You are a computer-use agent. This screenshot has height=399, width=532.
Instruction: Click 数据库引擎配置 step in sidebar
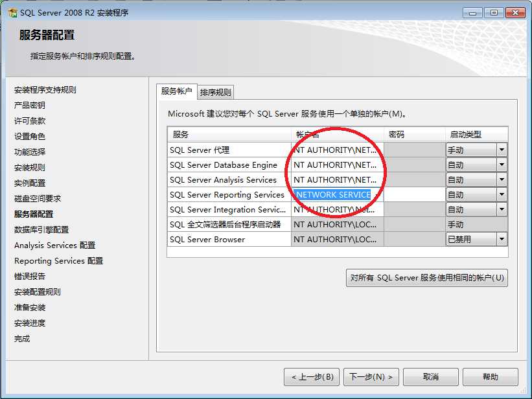pyautogui.click(x=41, y=230)
